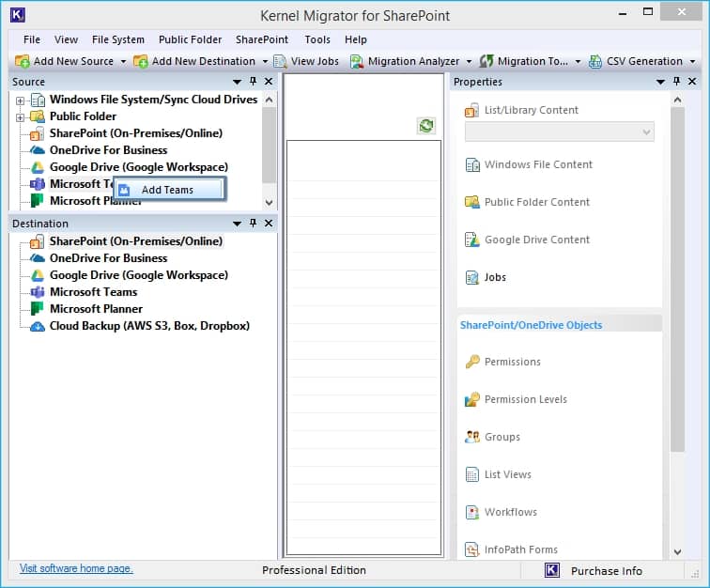Open the File System menu
The height and width of the screenshot is (588, 710).
tap(118, 39)
